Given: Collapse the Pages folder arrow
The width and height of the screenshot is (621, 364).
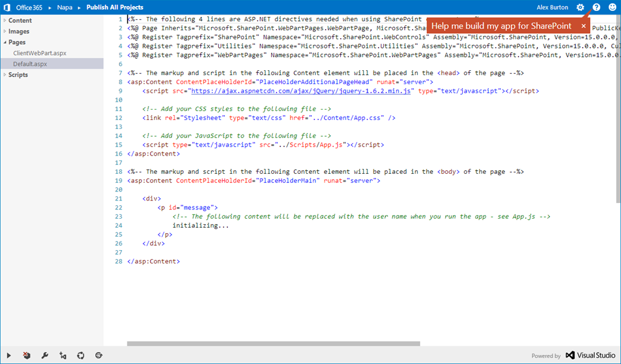Looking at the screenshot, I should [x=5, y=42].
